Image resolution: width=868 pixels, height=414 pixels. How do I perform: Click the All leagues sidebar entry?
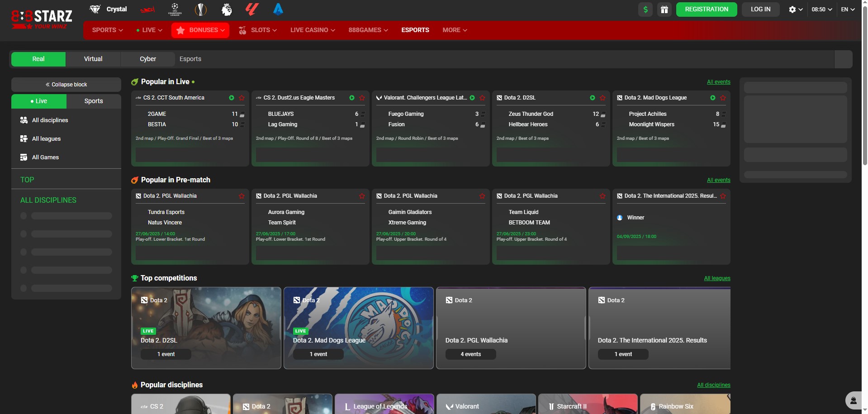[66, 138]
